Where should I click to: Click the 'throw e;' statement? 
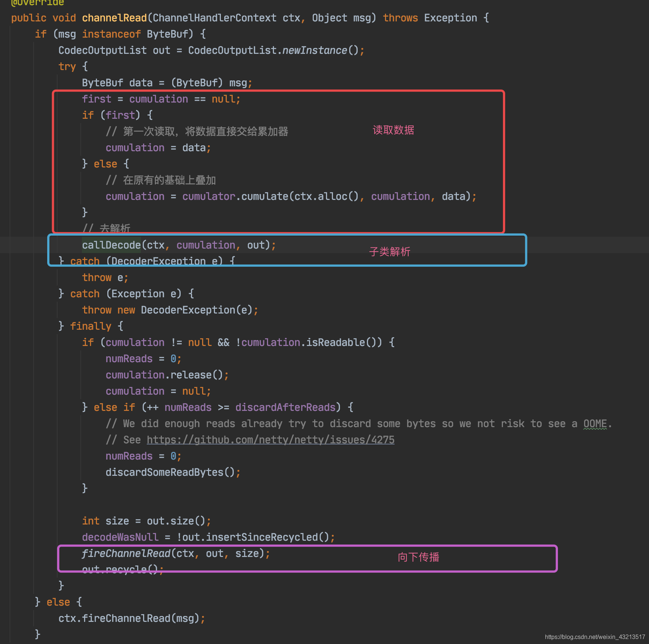tap(105, 277)
